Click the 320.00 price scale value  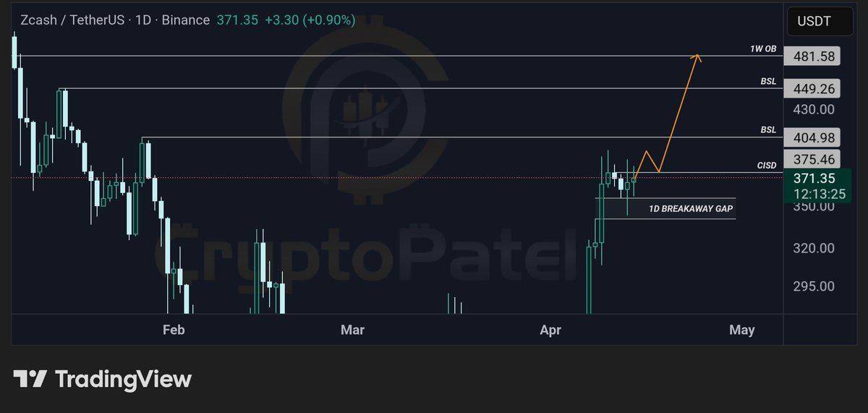[x=814, y=248]
